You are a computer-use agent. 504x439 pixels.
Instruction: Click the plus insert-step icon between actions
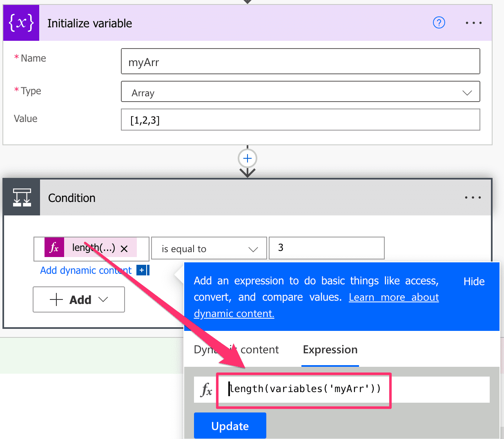click(x=248, y=158)
